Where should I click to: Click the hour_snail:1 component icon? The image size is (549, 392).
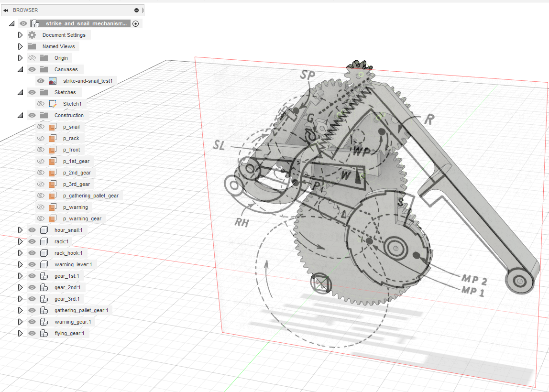(x=44, y=230)
